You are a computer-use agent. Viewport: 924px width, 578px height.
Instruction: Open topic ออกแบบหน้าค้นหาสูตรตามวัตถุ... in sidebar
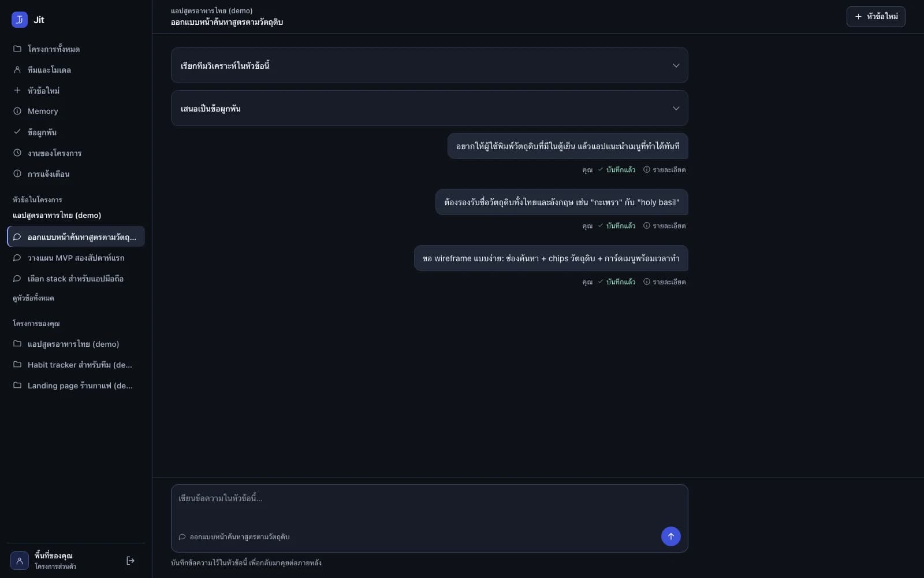76,237
